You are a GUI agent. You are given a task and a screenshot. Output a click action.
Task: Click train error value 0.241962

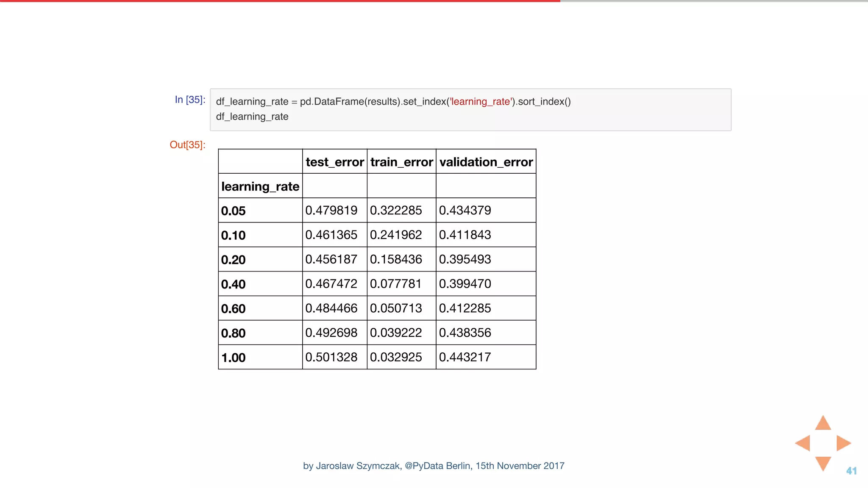click(396, 235)
